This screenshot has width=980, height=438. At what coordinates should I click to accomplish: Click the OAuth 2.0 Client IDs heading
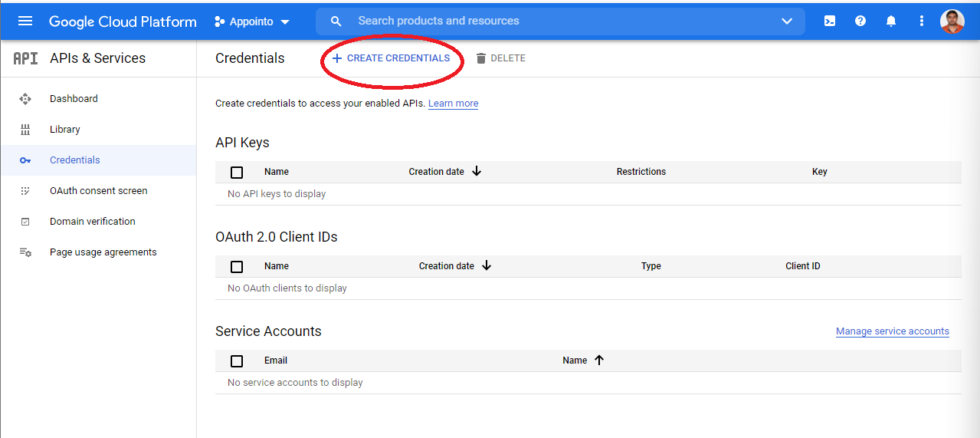(277, 237)
